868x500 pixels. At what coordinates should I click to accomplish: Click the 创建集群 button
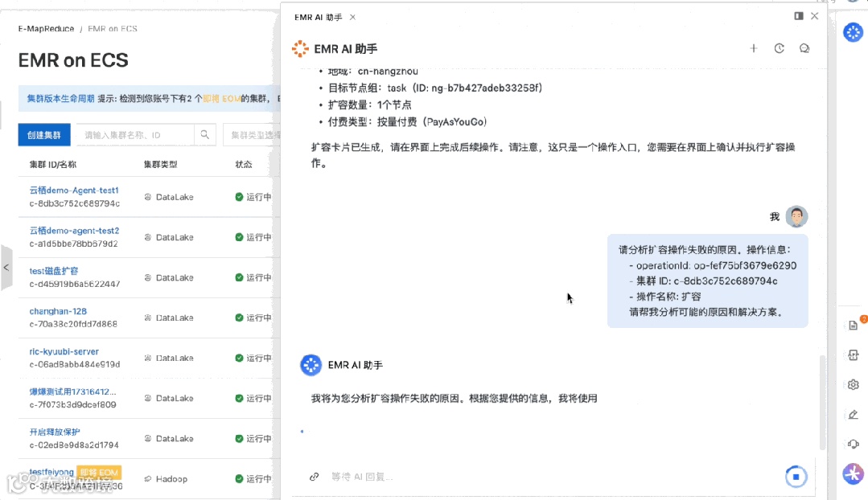pyautogui.click(x=44, y=134)
